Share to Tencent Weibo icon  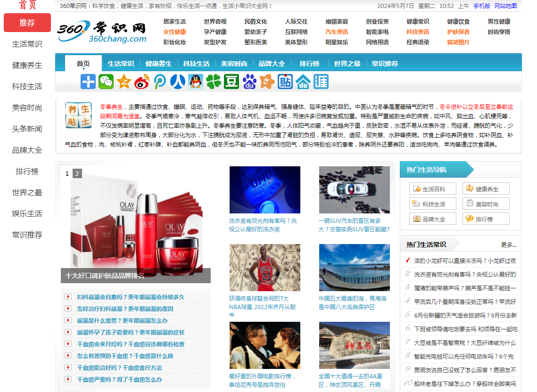coord(160,82)
